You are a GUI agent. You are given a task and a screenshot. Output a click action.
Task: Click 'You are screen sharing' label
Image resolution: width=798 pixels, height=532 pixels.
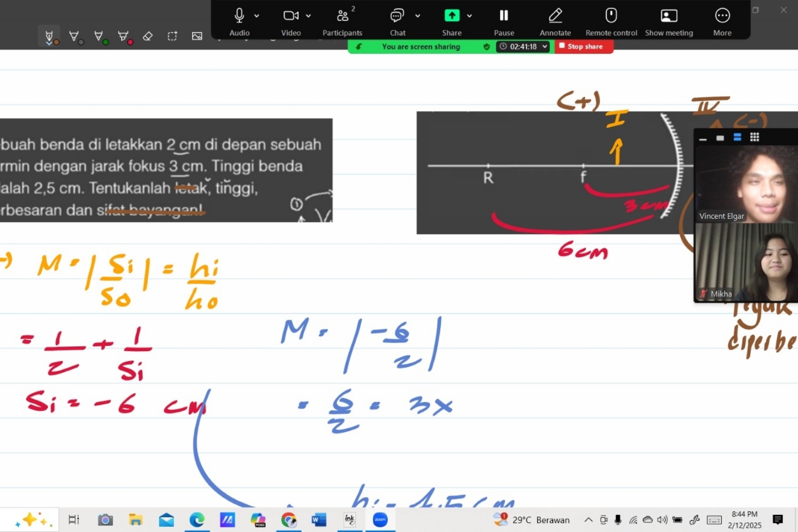point(421,47)
